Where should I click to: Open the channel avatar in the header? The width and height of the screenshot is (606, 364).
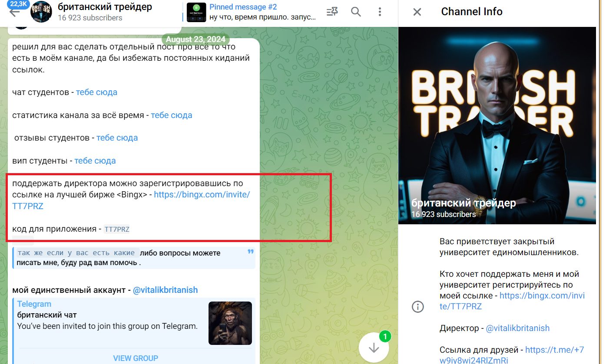[41, 12]
